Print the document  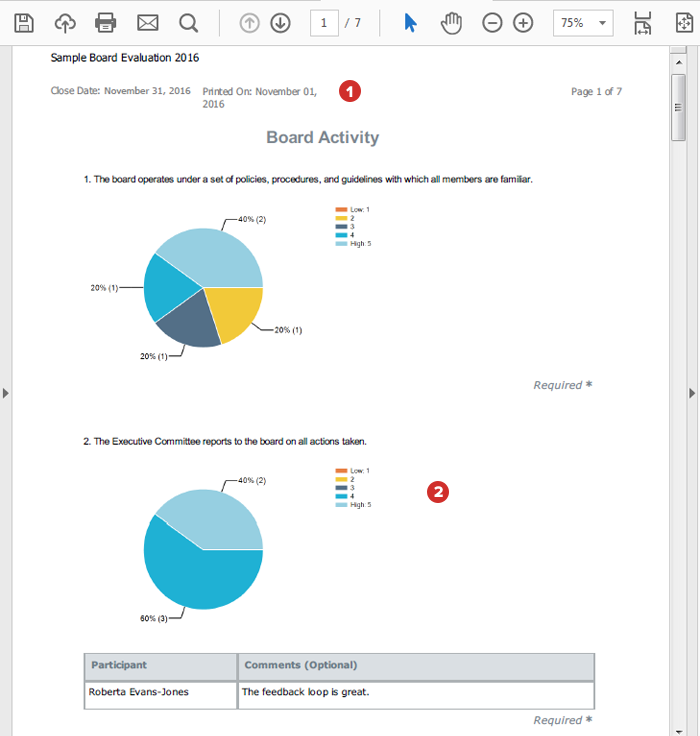pyautogui.click(x=106, y=22)
